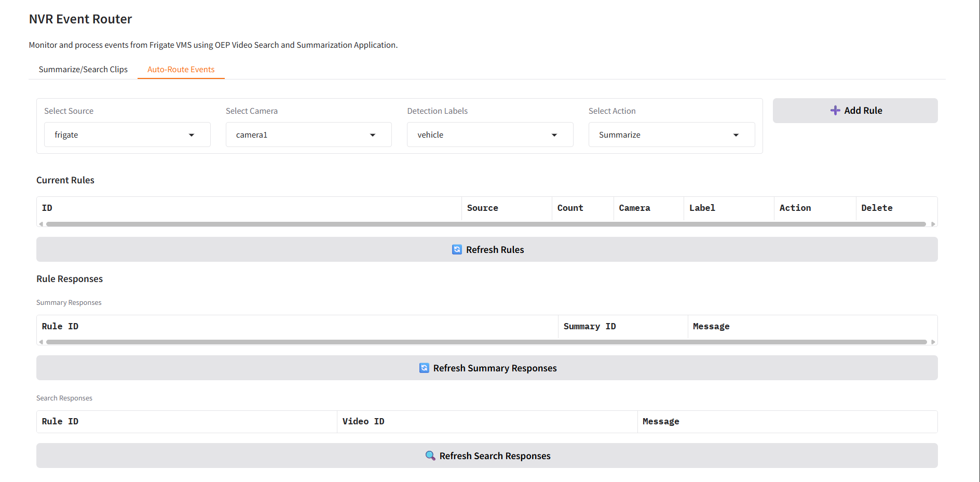Expand the Select Camera dropdown
This screenshot has width=980, height=482.
point(308,135)
